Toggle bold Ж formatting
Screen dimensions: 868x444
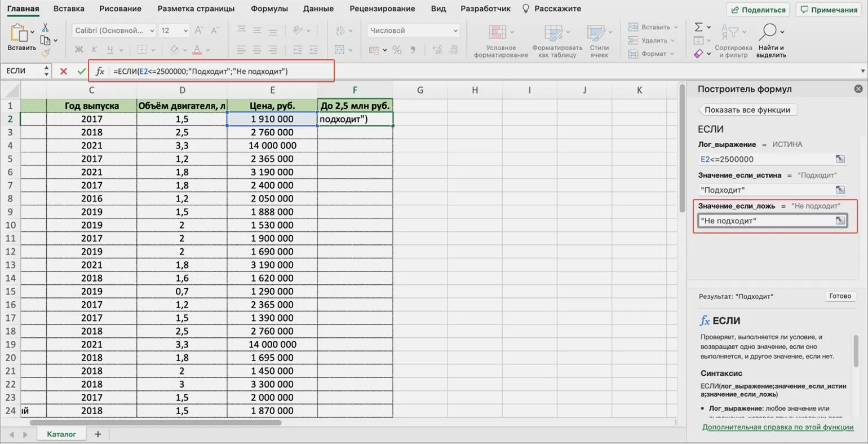tap(79, 50)
